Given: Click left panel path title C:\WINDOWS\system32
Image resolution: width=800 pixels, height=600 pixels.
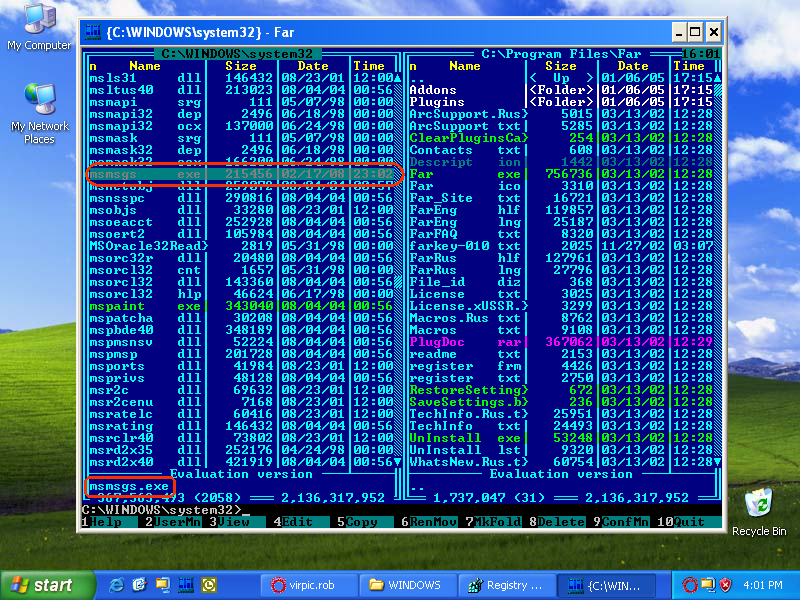Looking at the screenshot, I should click(x=237, y=54).
